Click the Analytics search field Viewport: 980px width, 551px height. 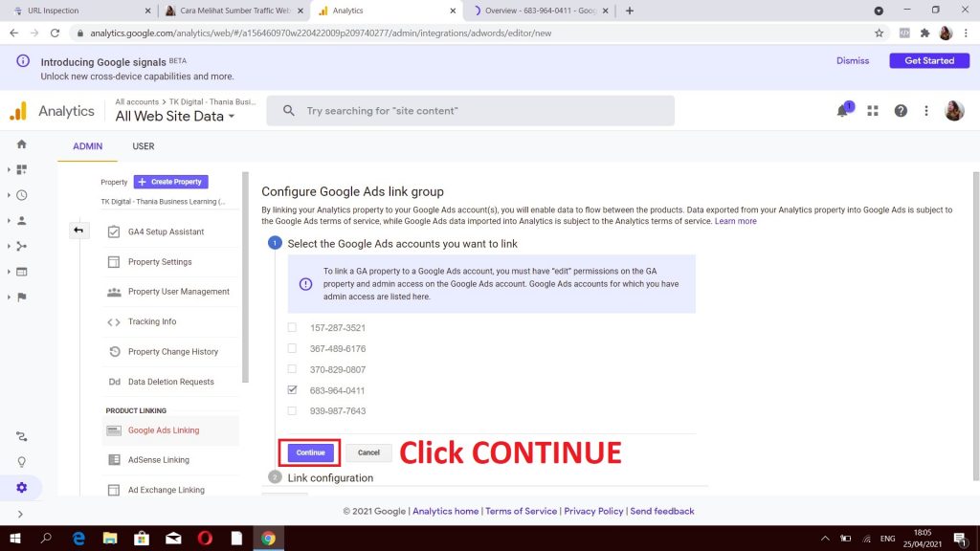click(471, 111)
